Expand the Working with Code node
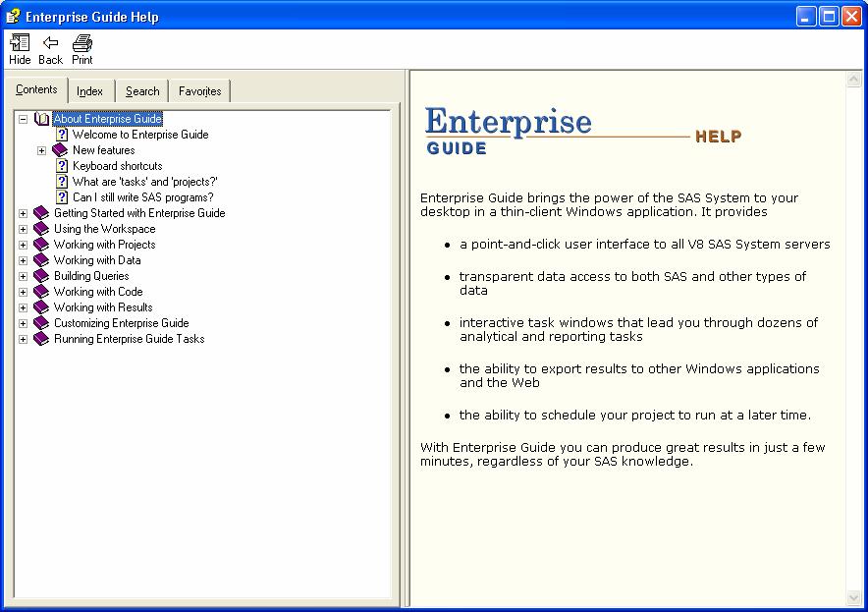 23,292
